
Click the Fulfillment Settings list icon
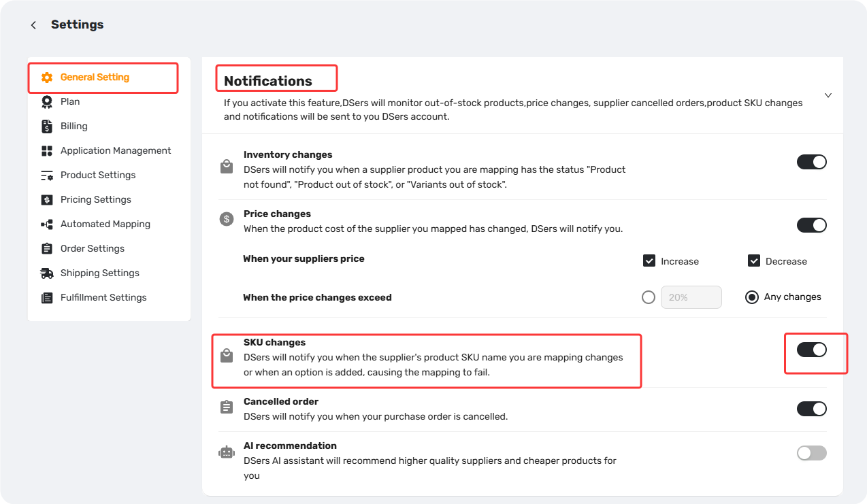[47, 298]
